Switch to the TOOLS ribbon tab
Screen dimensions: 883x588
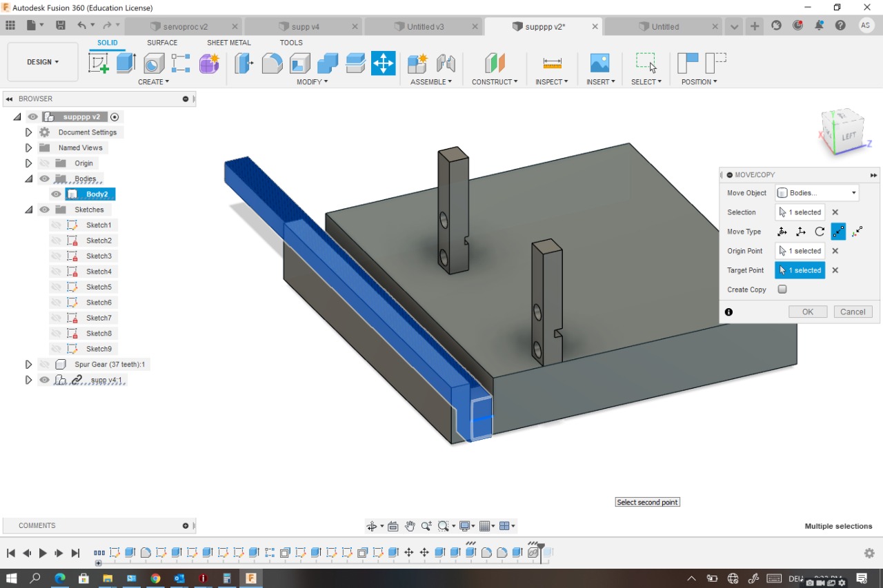pyautogui.click(x=291, y=43)
